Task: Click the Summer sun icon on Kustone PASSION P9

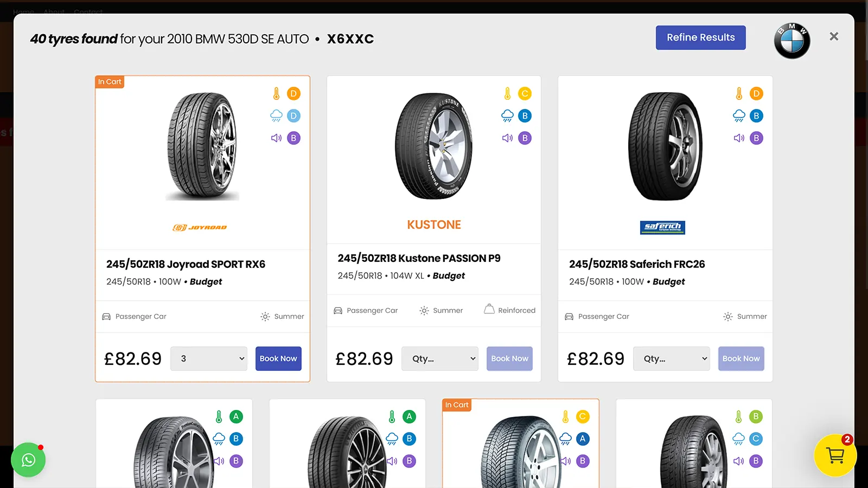Action: point(424,310)
